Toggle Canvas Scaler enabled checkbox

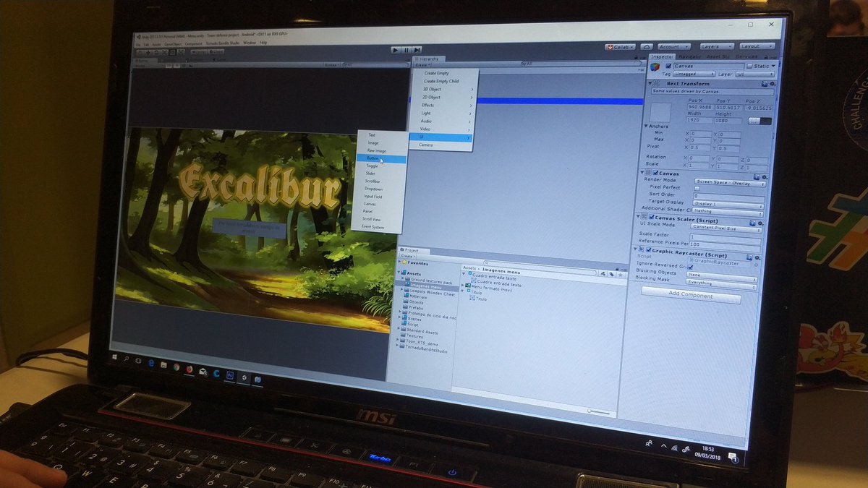click(651, 217)
